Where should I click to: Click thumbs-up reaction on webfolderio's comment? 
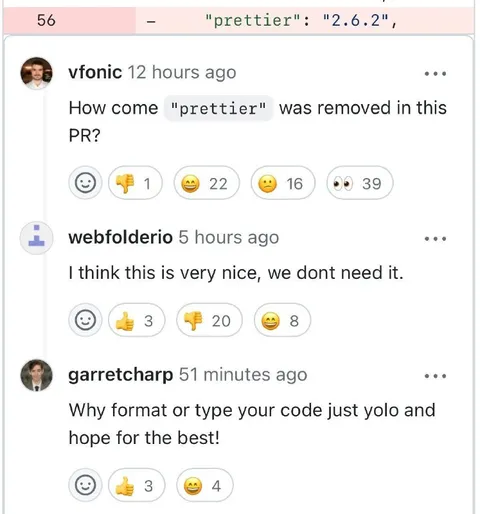click(x=136, y=320)
